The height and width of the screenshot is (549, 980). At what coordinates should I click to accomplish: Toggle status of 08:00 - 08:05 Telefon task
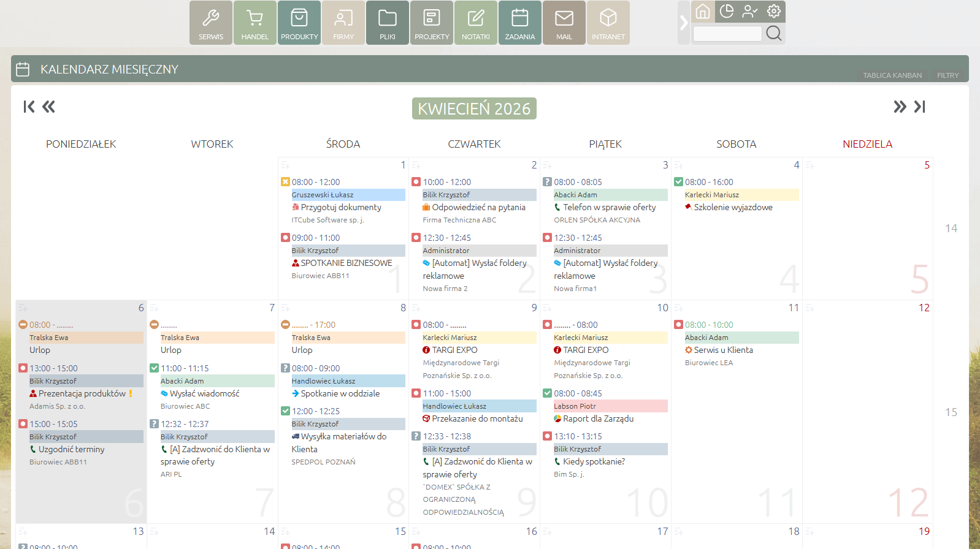coord(548,182)
